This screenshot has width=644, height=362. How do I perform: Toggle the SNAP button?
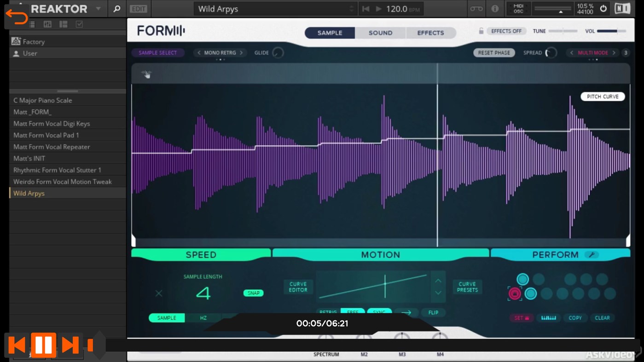click(x=253, y=293)
